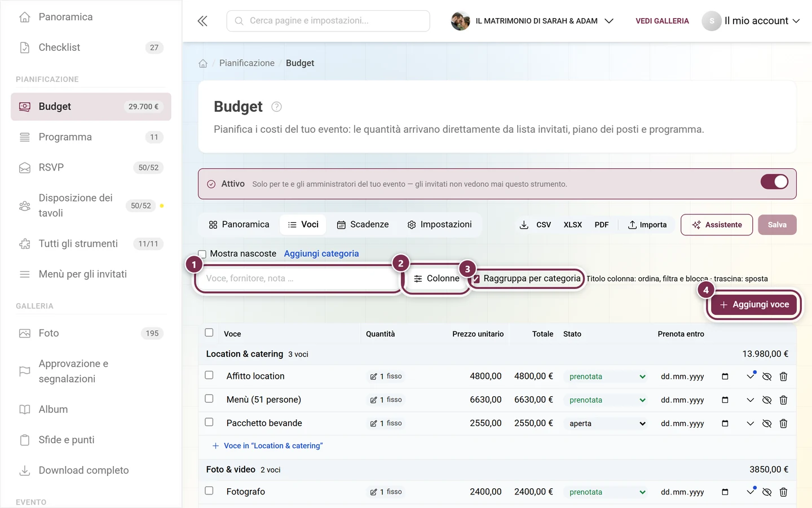Open the Assistente button
The height and width of the screenshot is (508, 812).
point(717,225)
